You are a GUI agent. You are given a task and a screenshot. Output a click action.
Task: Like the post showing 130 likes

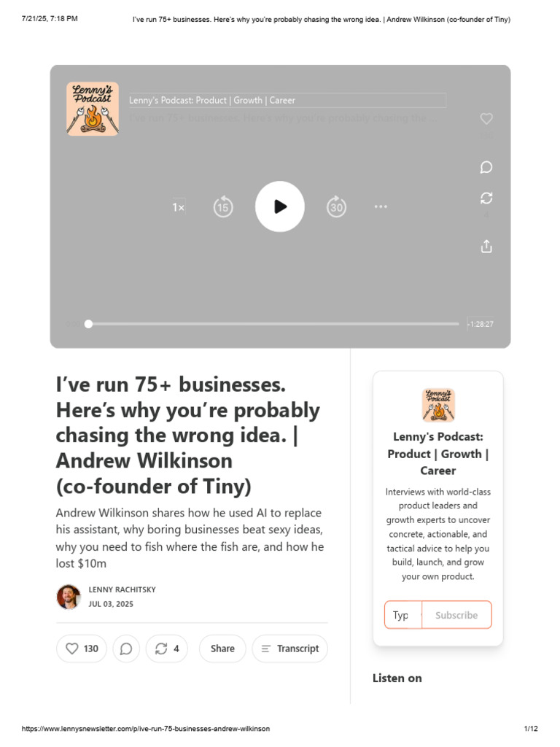pyautogui.click(x=82, y=649)
